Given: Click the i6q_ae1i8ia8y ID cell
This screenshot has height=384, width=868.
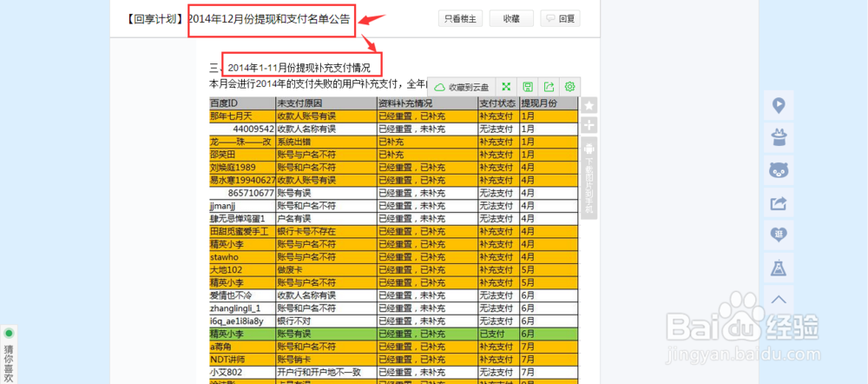Looking at the screenshot, I should 242,321.
